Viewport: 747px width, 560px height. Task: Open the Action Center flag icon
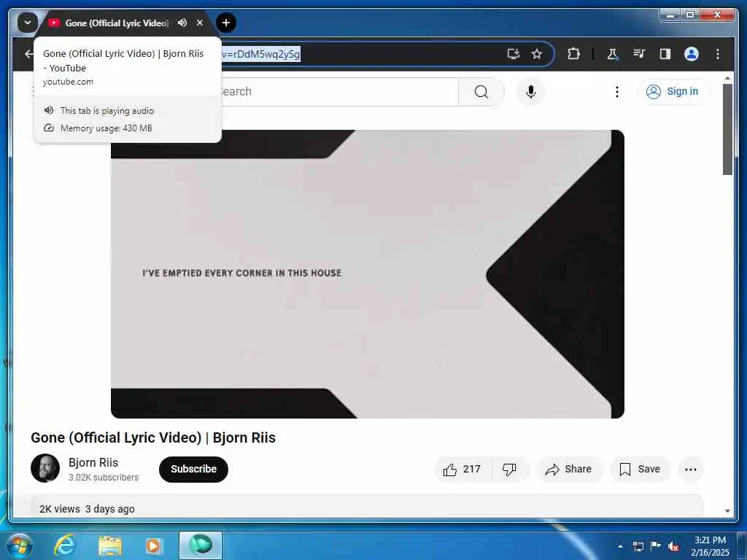pos(656,545)
